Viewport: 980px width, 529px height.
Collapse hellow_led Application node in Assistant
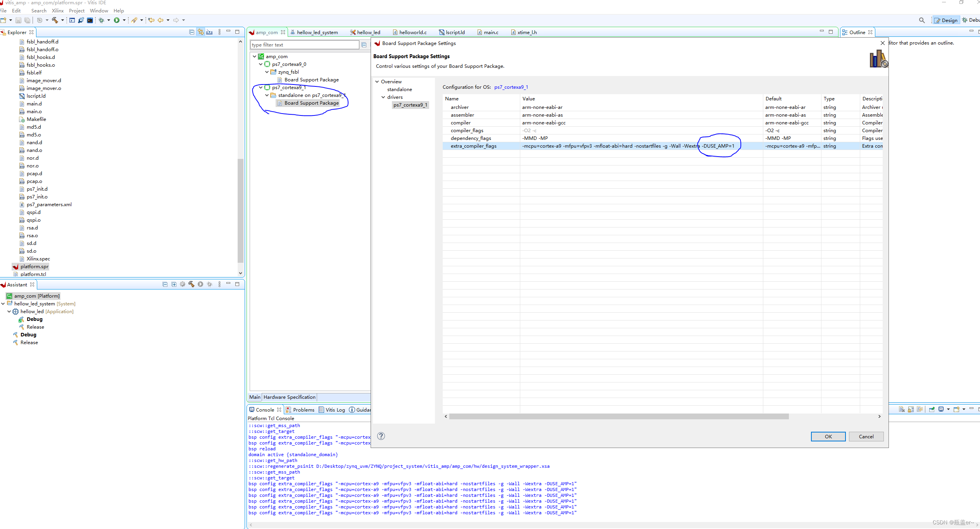tap(9, 311)
